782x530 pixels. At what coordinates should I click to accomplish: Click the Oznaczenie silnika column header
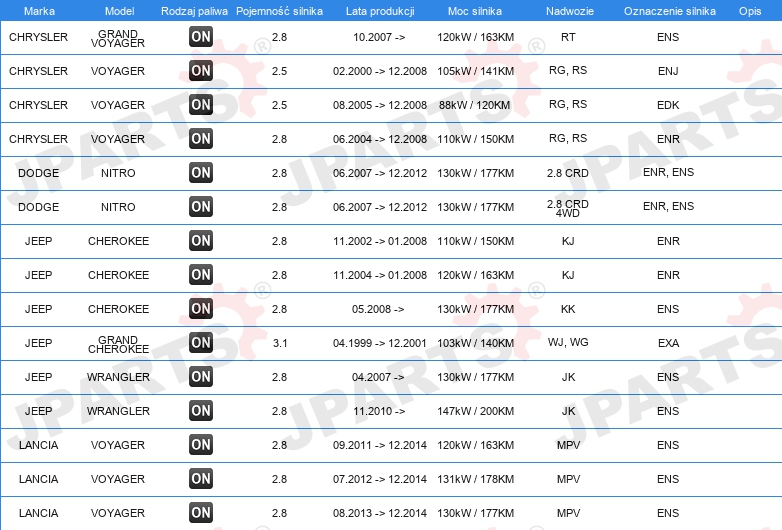coord(669,11)
